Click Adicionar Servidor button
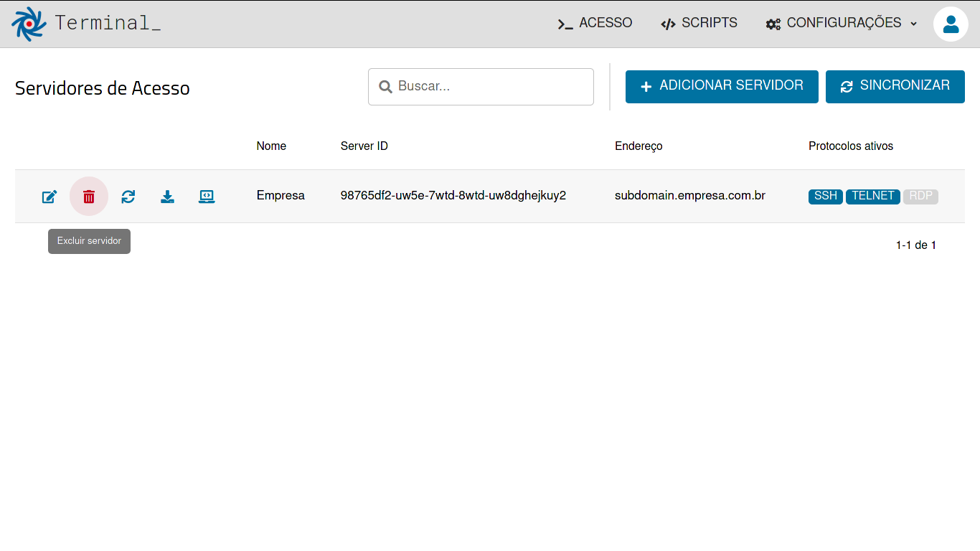980x551 pixels. tap(722, 86)
